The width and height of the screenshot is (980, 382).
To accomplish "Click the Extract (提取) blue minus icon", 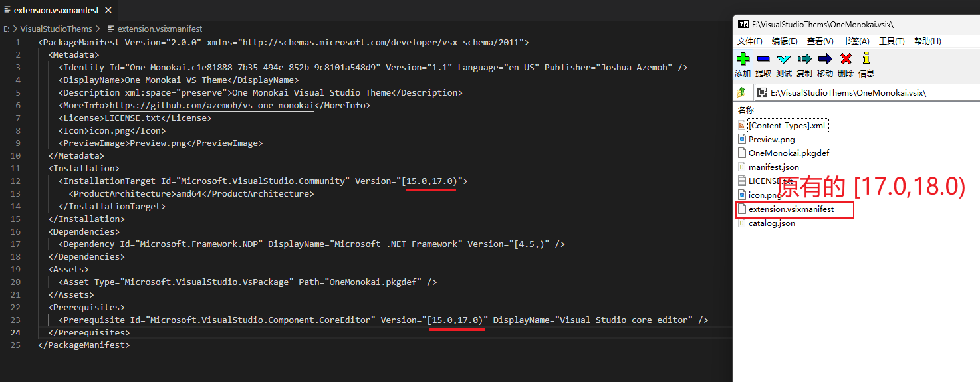I will coord(763,59).
